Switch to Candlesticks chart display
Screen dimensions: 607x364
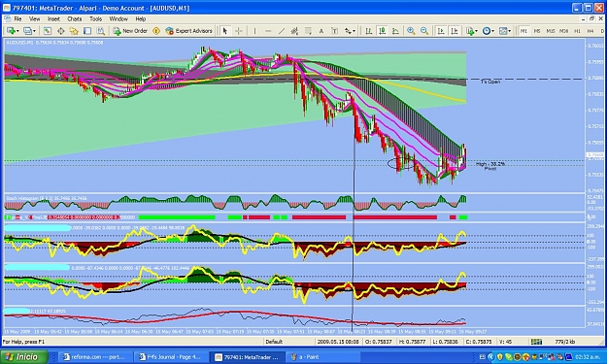(x=382, y=31)
